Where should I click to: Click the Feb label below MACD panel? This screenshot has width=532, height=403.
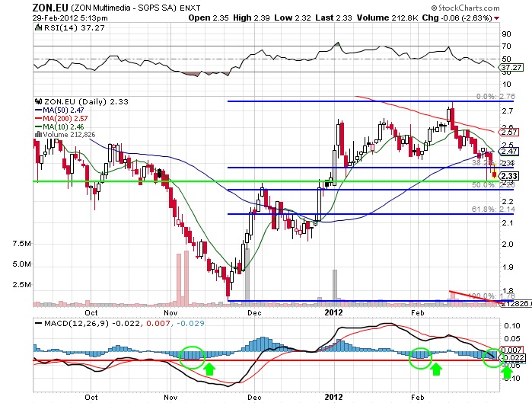pos(418,397)
